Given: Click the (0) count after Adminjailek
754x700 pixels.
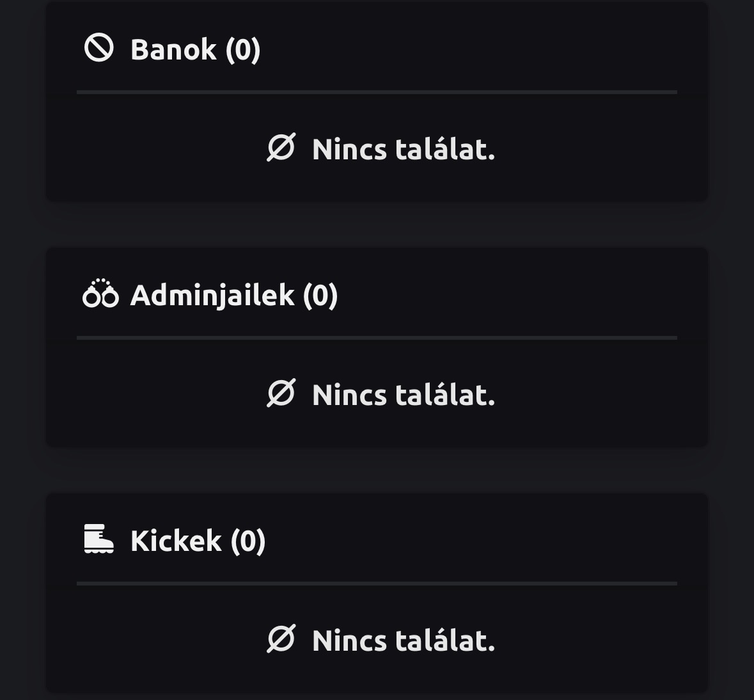Looking at the screenshot, I should coord(320,296).
